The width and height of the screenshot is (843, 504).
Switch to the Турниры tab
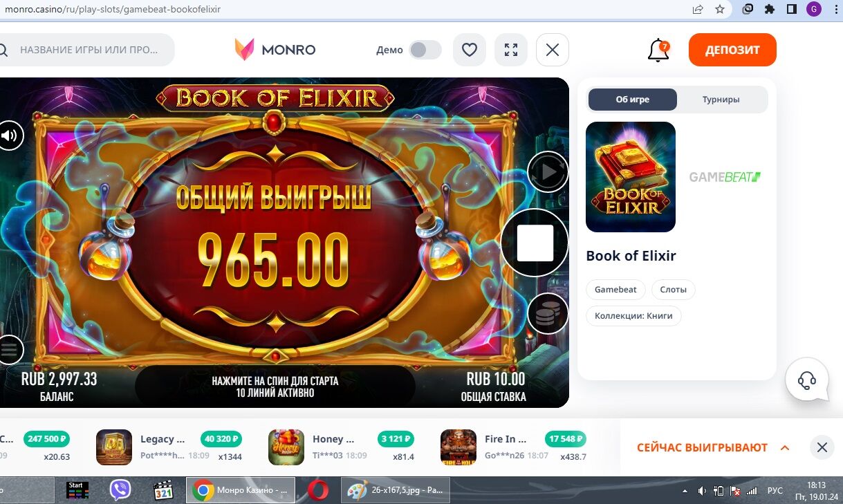pyautogui.click(x=721, y=100)
